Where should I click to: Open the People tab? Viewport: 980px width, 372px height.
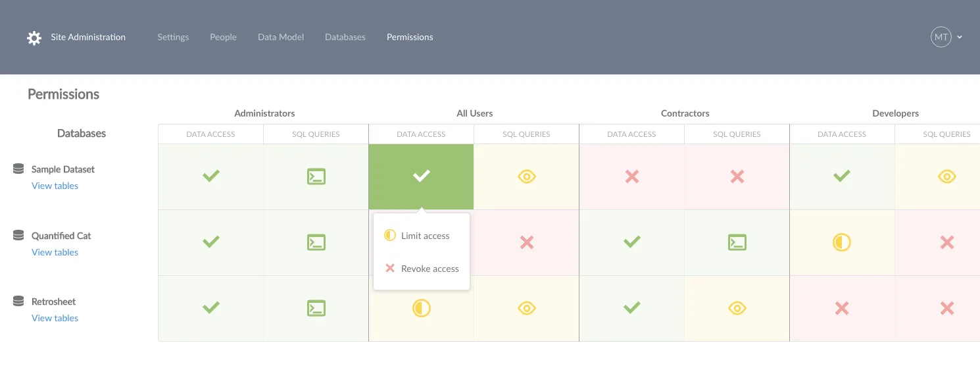223,37
